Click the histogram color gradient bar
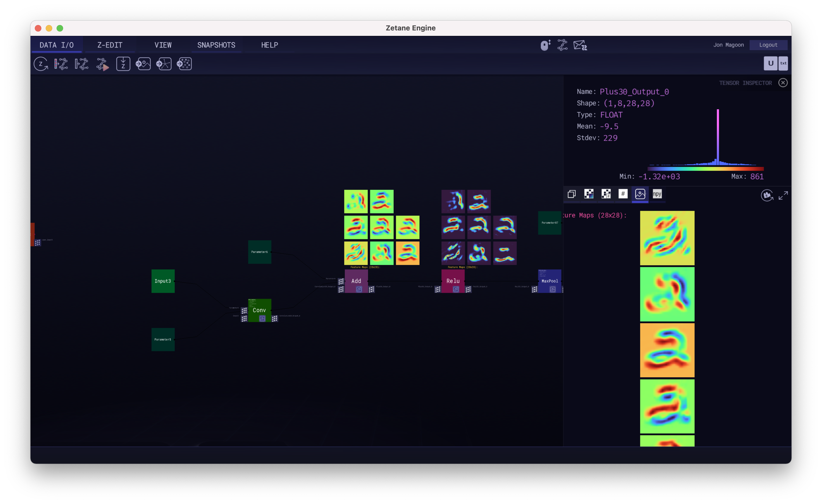The width and height of the screenshot is (822, 504). 705,169
